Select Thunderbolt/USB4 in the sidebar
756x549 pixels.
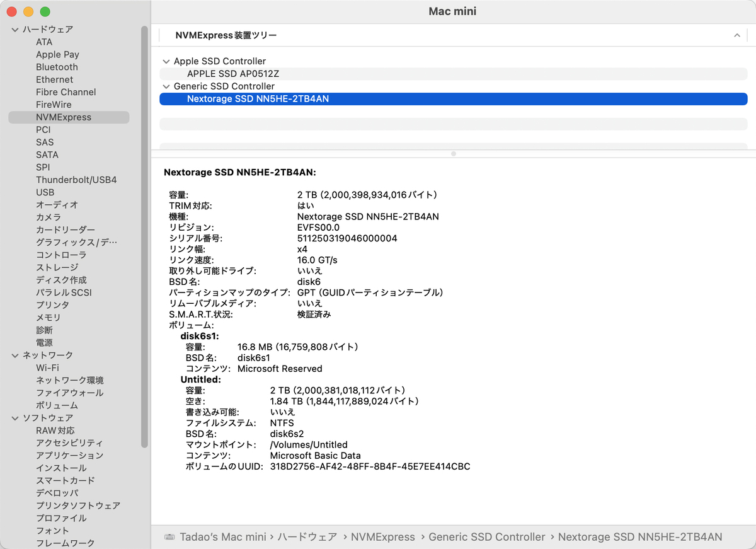pyautogui.click(x=76, y=180)
